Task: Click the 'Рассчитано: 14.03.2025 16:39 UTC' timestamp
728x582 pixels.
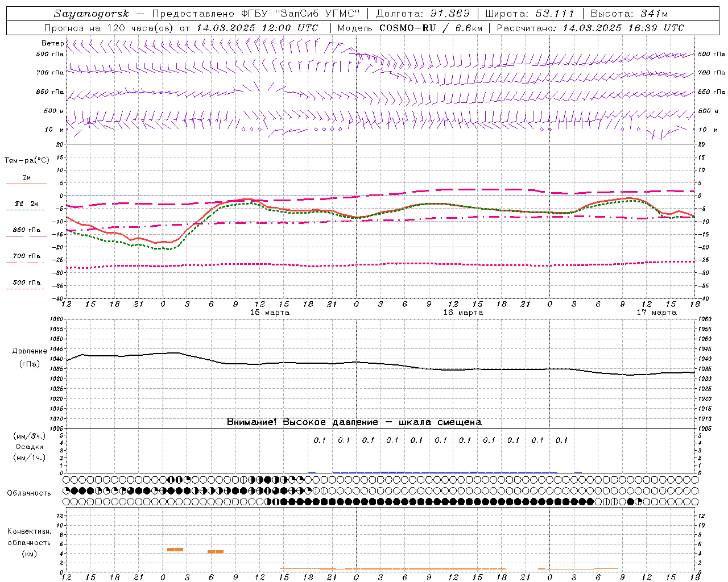Action: (x=590, y=28)
